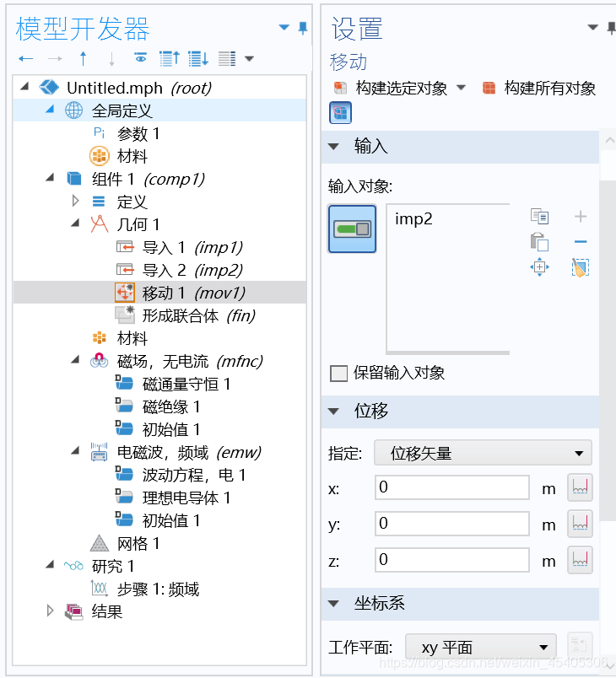Expand the 结果 node
This screenshot has width=616, height=678.
(50, 611)
